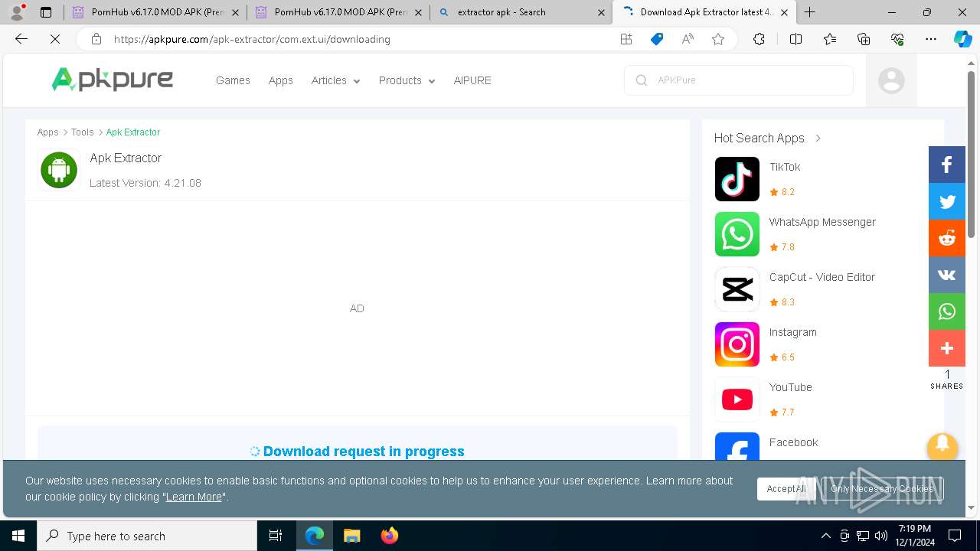Click the Download request in progress text
The image size is (980, 551).
pyautogui.click(x=364, y=452)
